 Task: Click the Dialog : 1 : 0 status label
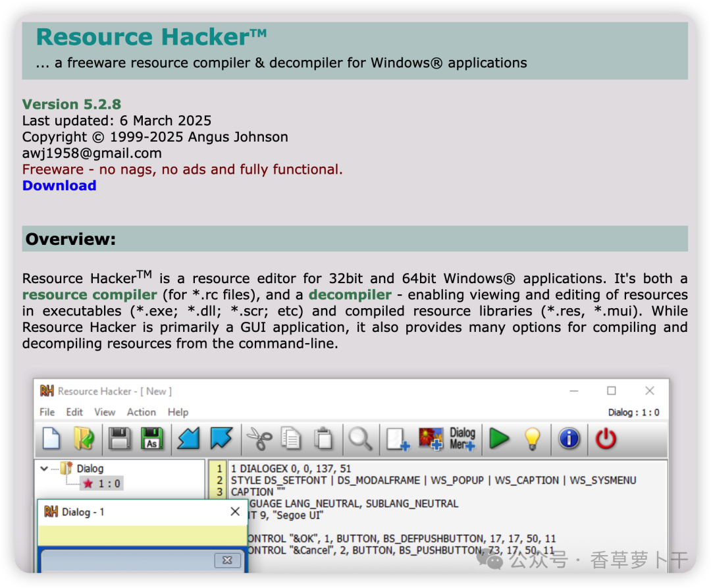[634, 413]
